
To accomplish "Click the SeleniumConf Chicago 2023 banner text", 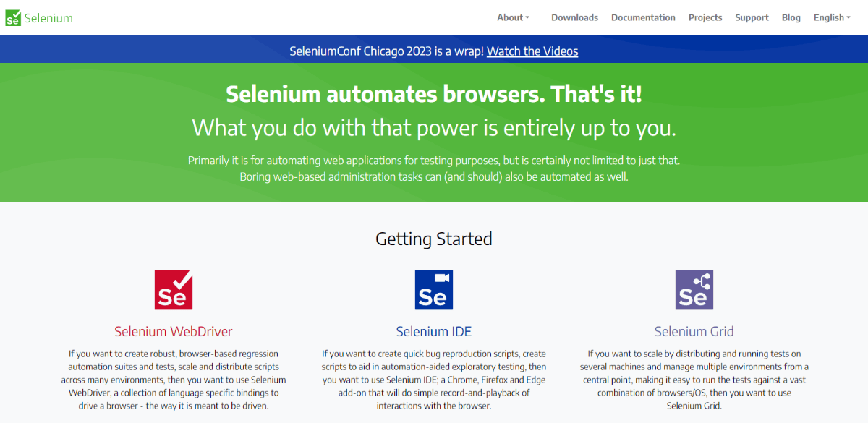I will pos(386,51).
